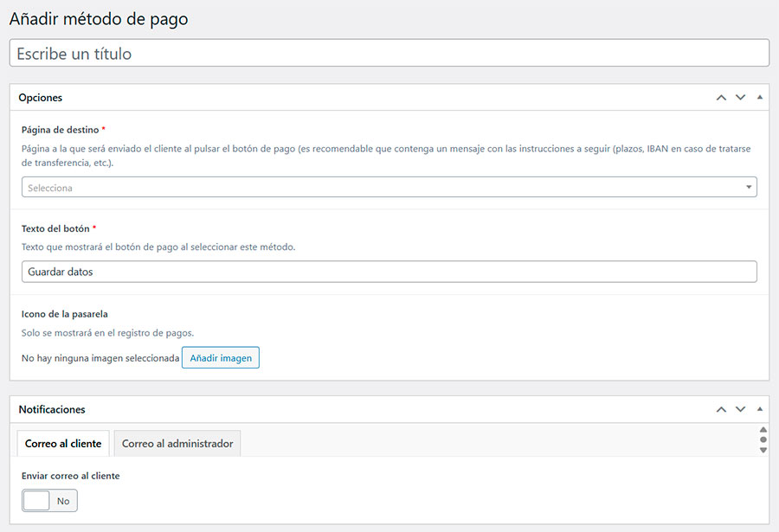
Task: Enable the Enviar correo al cliente switch
Action: pyautogui.click(x=49, y=501)
